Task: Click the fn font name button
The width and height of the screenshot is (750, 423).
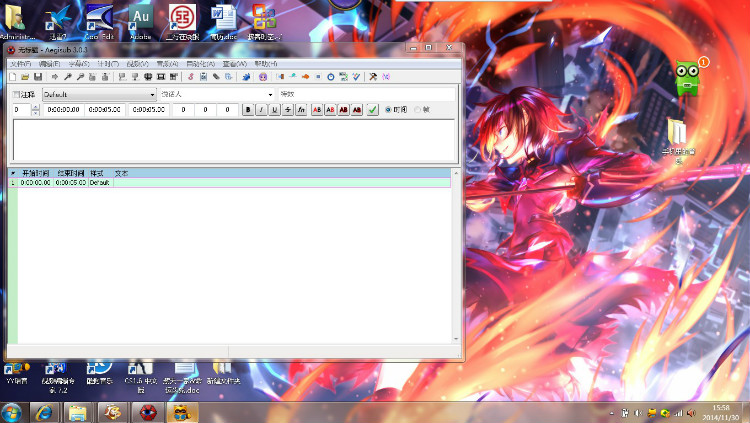Action: click(x=301, y=110)
